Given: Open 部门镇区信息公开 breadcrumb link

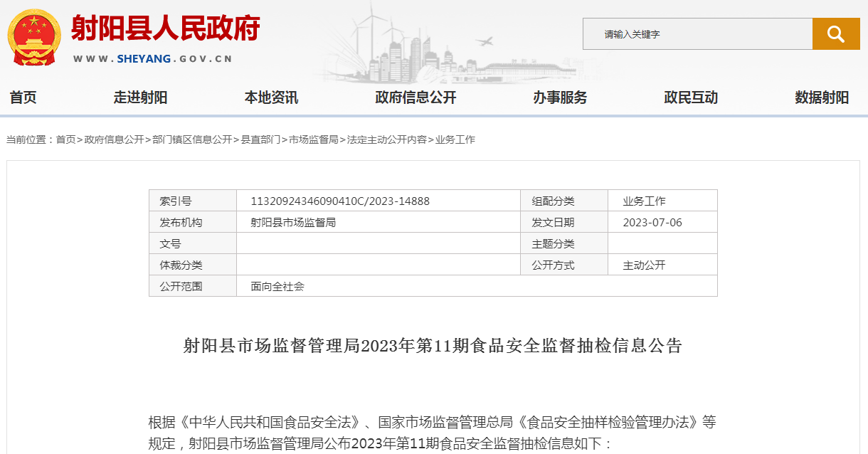Looking at the screenshot, I should (192, 139).
